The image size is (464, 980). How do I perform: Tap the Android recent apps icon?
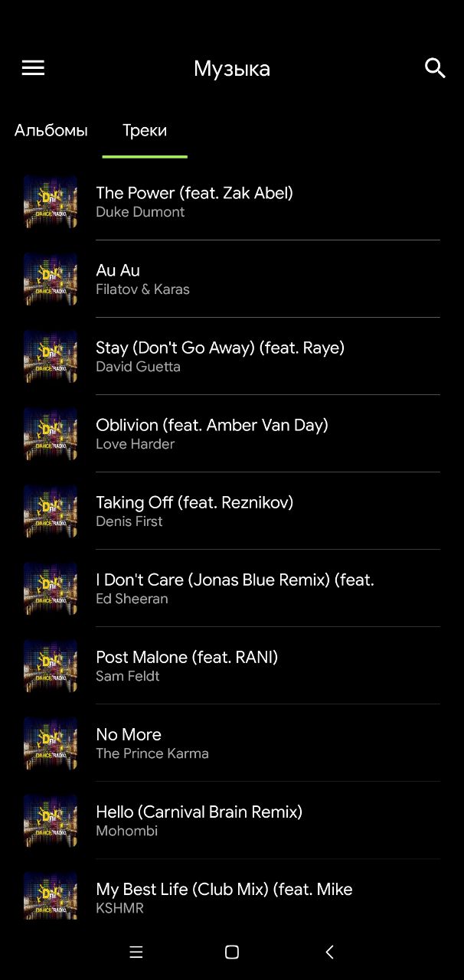(x=136, y=952)
